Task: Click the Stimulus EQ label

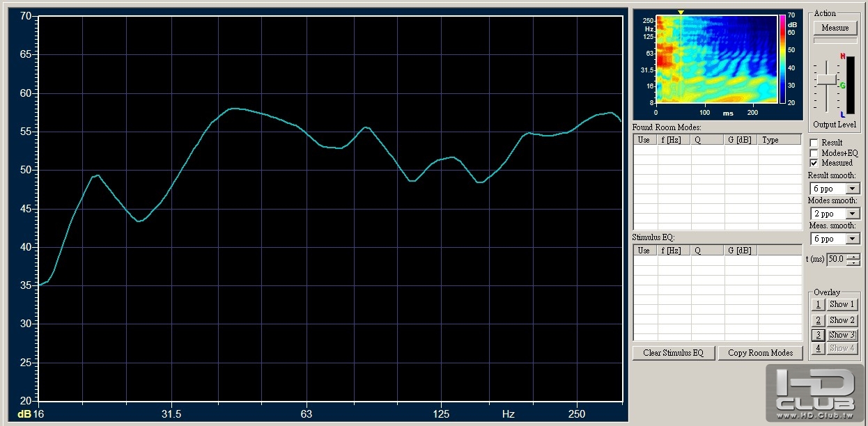Action: (654, 237)
